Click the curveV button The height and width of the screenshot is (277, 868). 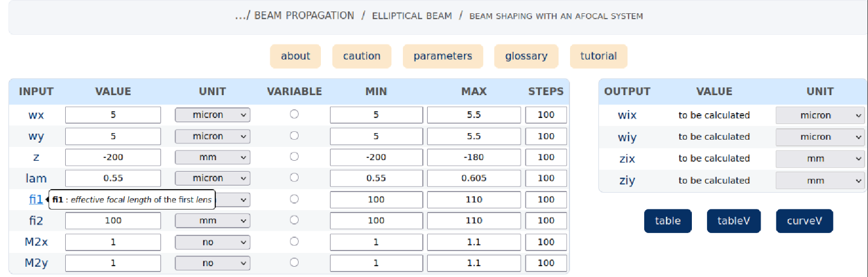click(x=805, y=221)
